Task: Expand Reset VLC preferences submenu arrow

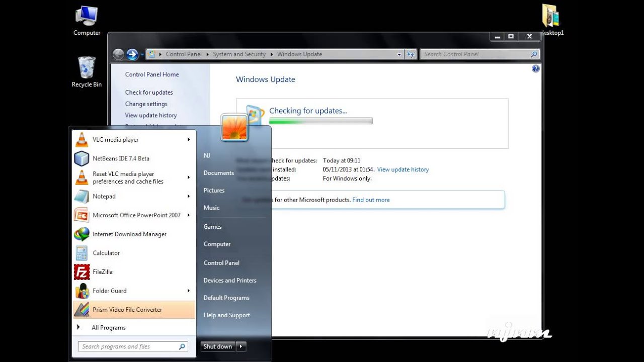Action: click(189, 177)
